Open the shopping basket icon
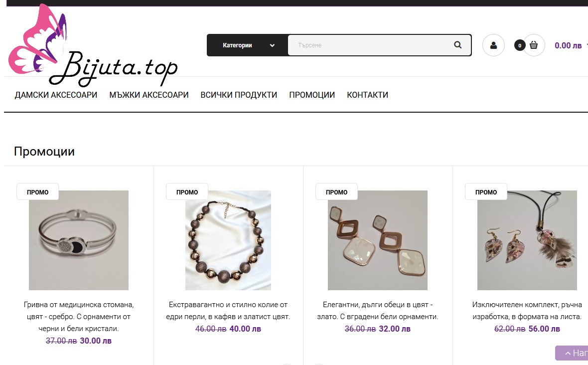Screen dimensions: 588x365 pyautogui.click(x=534, y=45)
